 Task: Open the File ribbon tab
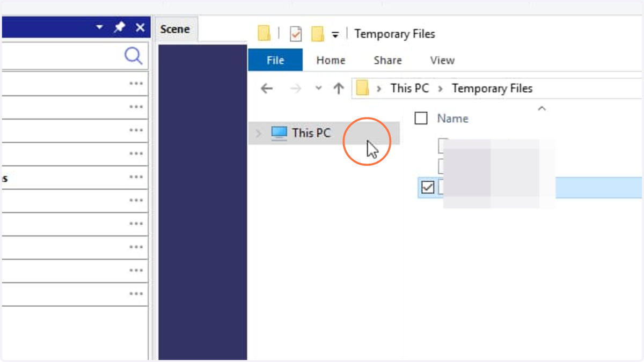(x=275, y=60)
